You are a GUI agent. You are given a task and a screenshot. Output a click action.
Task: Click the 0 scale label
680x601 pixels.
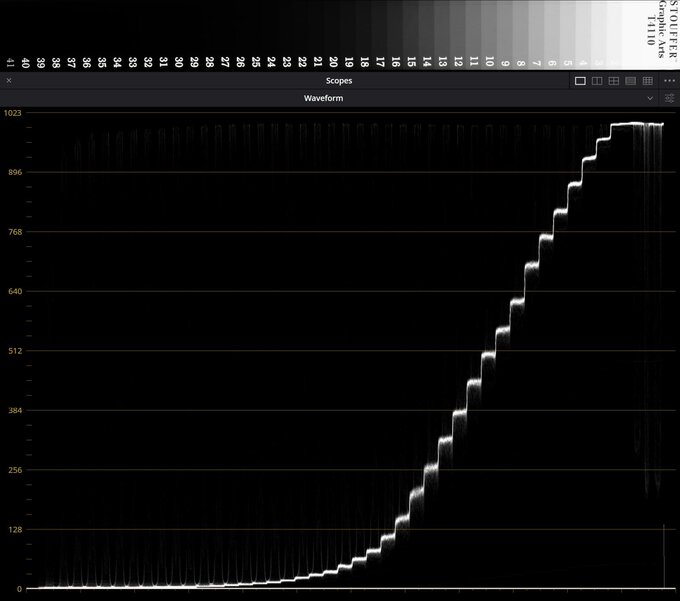(19, 589)
